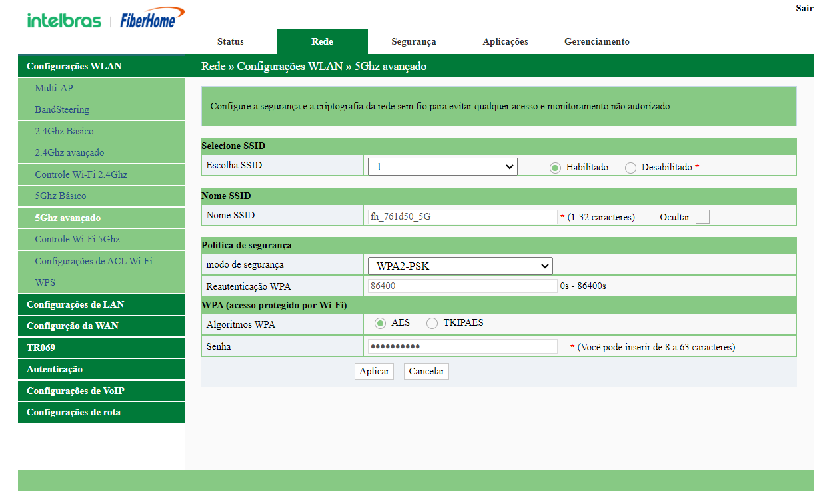Click the Sair logout link
837x504 pixels.
[804, 8]
